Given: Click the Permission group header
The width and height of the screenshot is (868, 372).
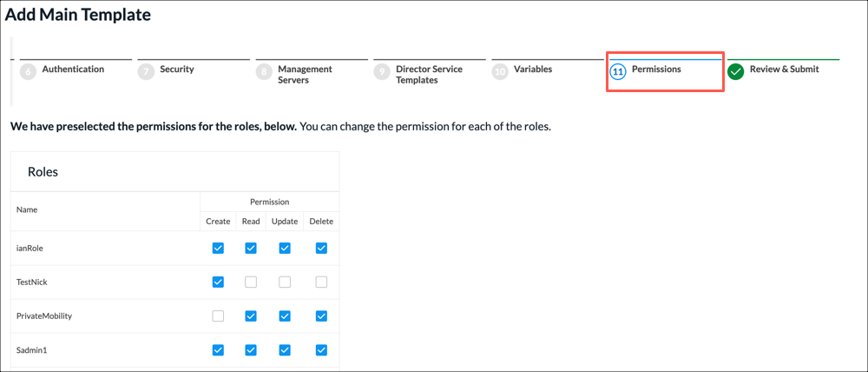Looking at the screenshot, I should tap(270, 202).
